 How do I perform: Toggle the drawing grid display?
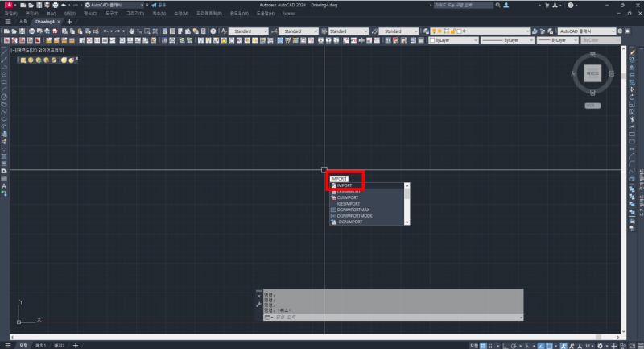[484, 346]
